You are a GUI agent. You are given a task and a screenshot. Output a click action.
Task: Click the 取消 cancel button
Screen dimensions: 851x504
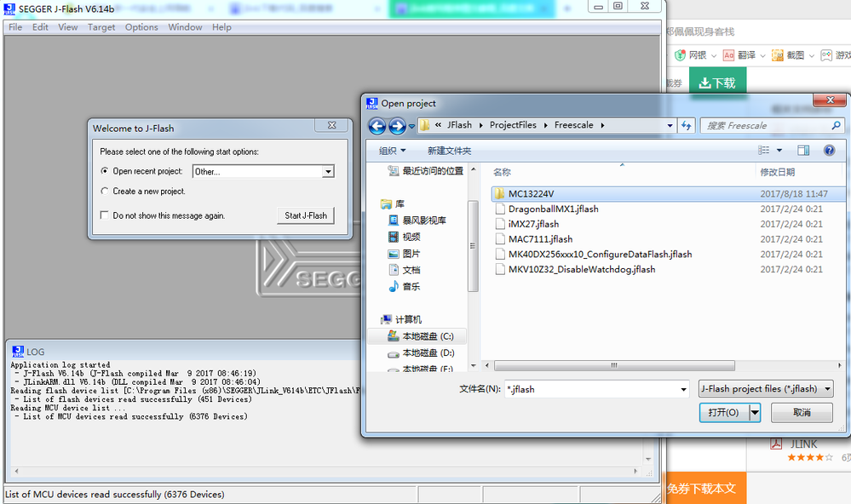tap(802, 412)
